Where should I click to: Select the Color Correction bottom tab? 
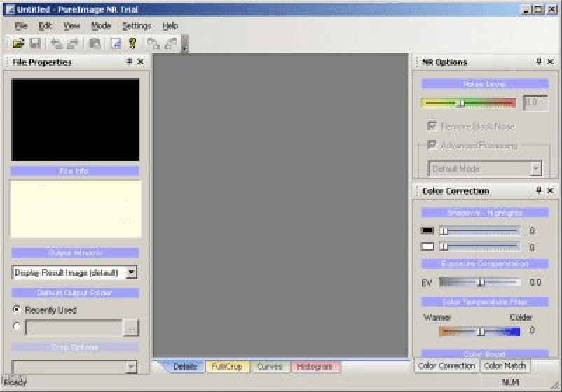446,366
